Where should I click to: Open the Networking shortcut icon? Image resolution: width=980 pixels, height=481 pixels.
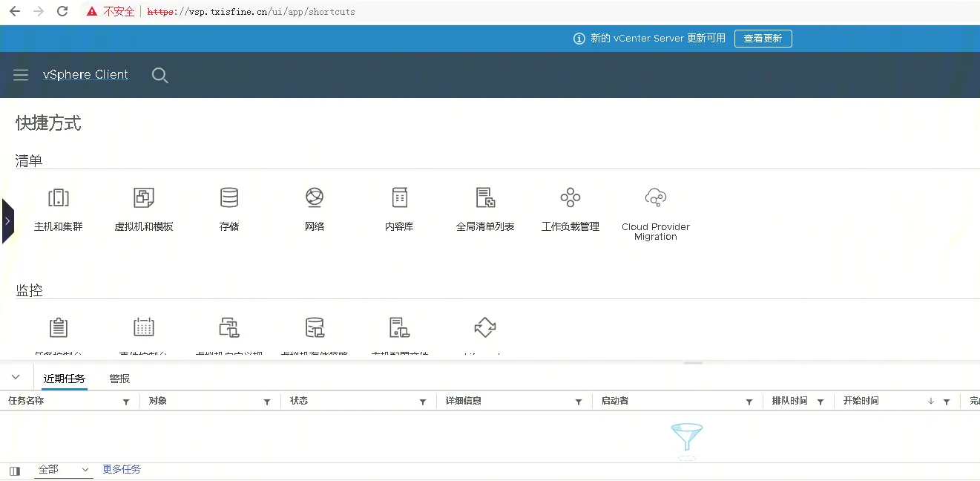pos(315,198)
